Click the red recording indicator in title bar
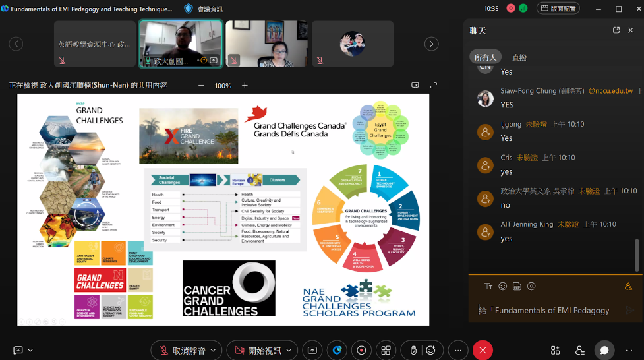The height and width of the screenshot is (360, 644). [510, 8]
